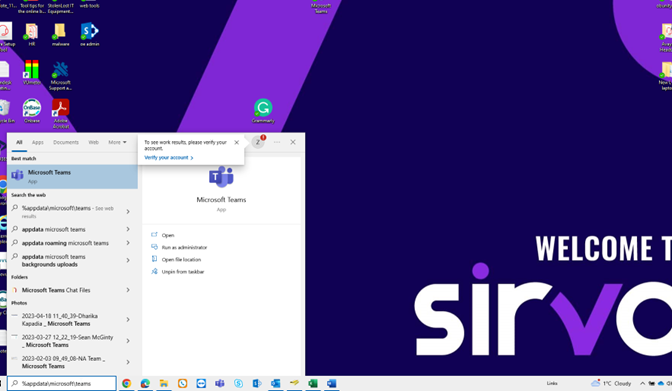Open the HR folder on desktop
Viewport: 672px width, 391px height.
pos(32,34)
